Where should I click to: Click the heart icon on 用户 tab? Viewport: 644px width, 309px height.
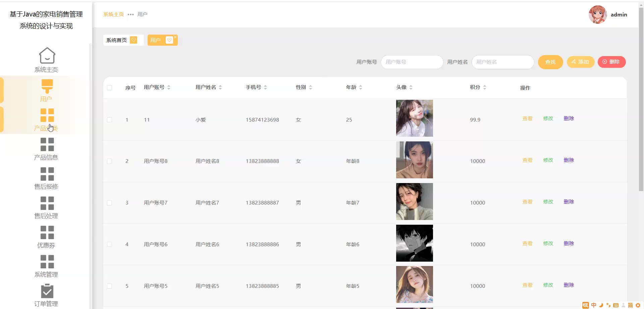click(169, 40)
